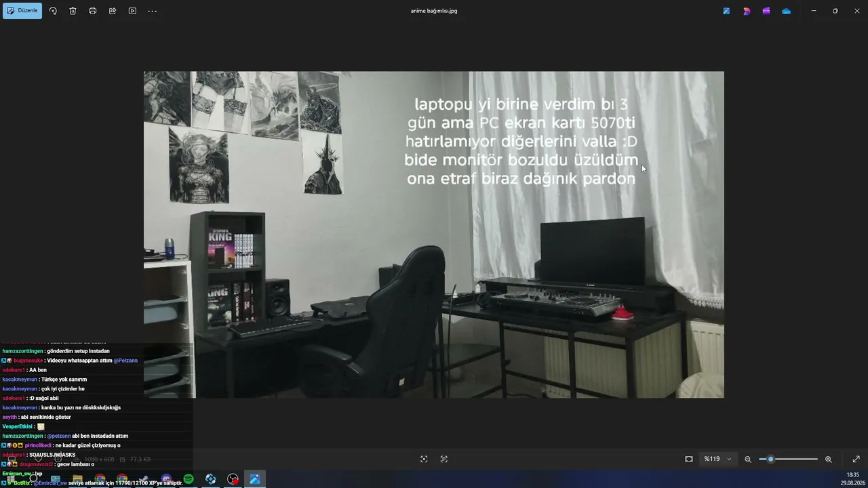The height and width of the screenshot is (488, 868).
Task: Click the file name anime bağımlısı.jpg
Action: pyautogui.click(x=434, y=11)
